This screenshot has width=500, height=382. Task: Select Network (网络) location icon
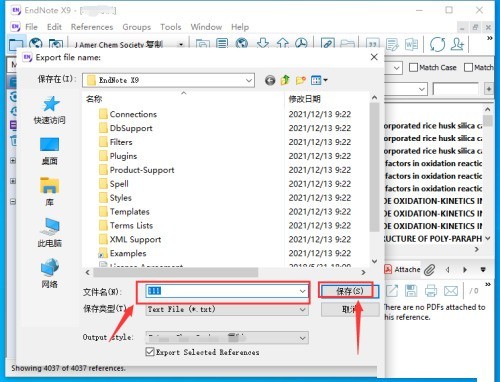point(50,267)
